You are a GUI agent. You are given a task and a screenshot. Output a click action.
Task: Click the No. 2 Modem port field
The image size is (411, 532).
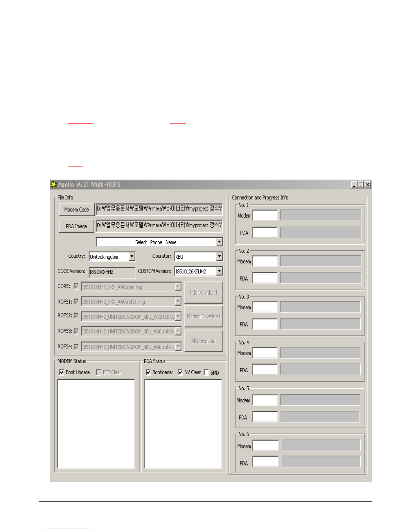click(265, 261)
